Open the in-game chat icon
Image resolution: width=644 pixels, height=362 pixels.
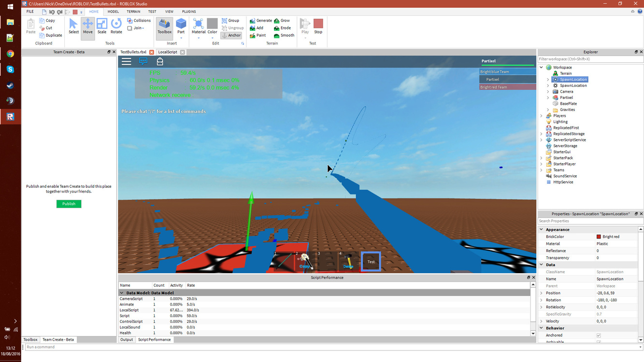coord(143,61)
